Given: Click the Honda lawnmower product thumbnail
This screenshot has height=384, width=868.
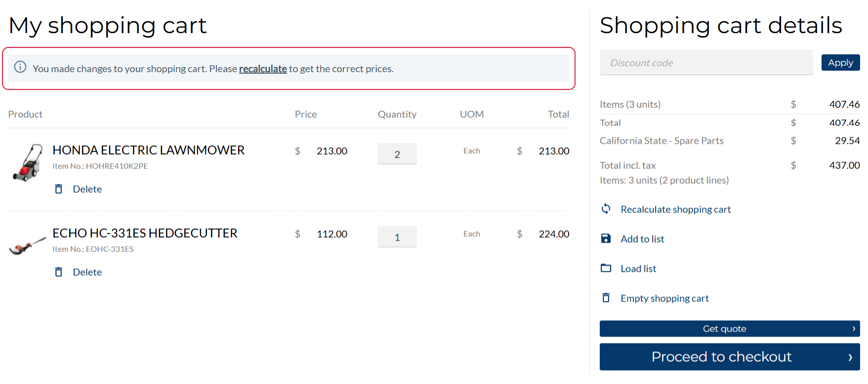Looking at the screenshot, I should tap(28, 163).
